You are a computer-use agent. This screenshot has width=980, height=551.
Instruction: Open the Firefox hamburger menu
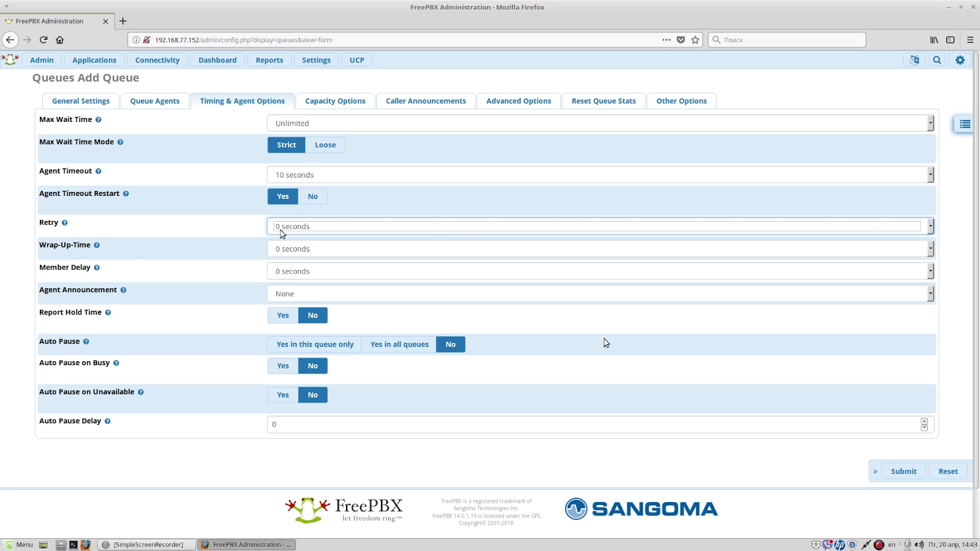coord(970,40)
